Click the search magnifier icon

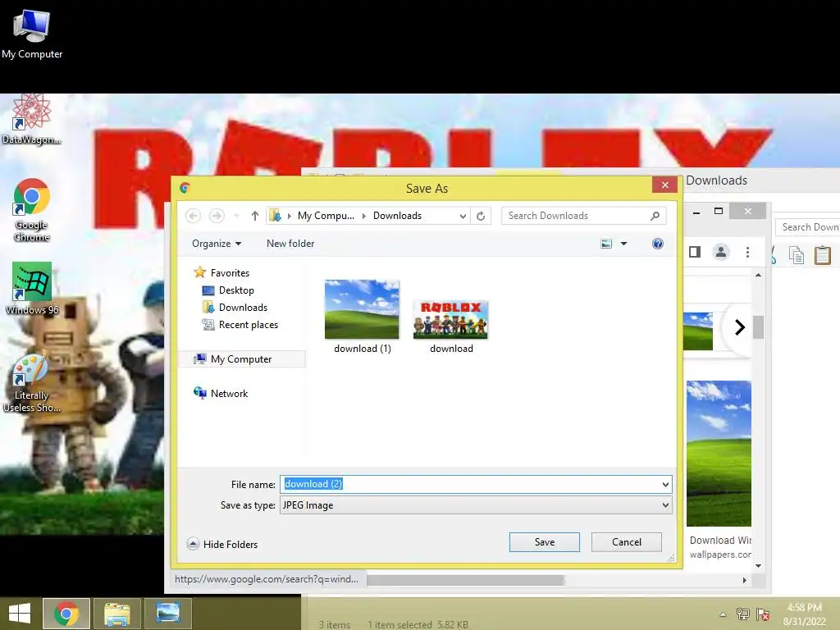pos(655,216)
